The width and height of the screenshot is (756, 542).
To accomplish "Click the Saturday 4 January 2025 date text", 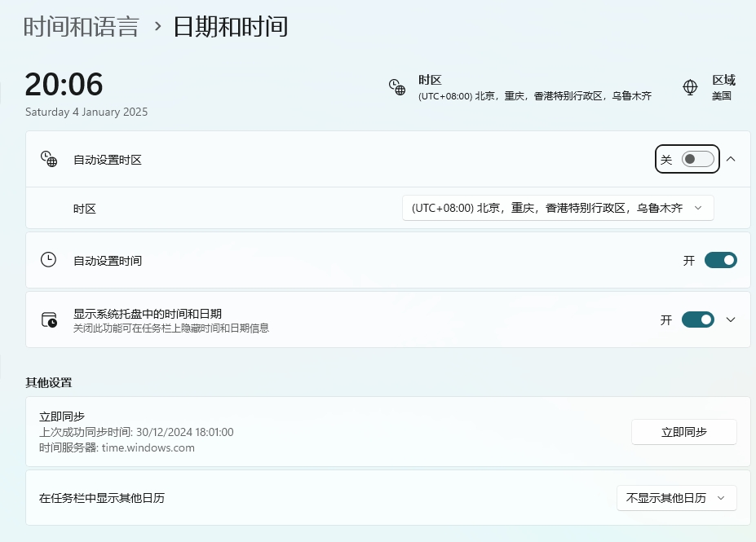I will pos(86,112).
